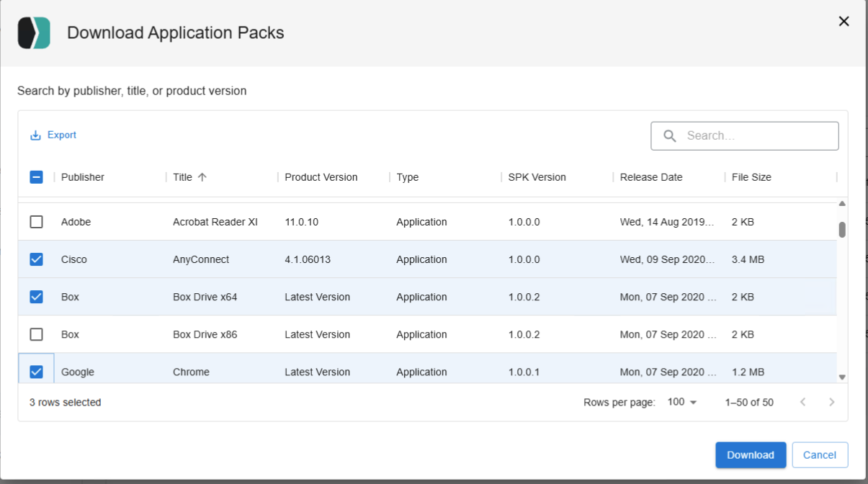Sort by the Release Date column header
Viewport: 868px width, 484px height.
pos(650,177)
